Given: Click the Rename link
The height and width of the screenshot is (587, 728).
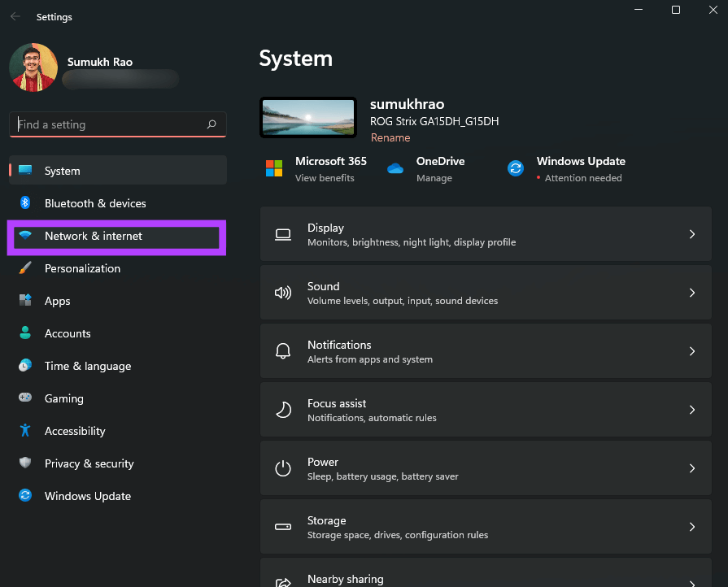Looking at the screenshot, I should 390,138.
